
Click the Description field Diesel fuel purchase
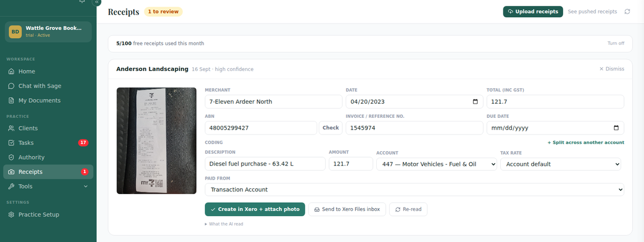pyautogui.click(x=266, y=164)
